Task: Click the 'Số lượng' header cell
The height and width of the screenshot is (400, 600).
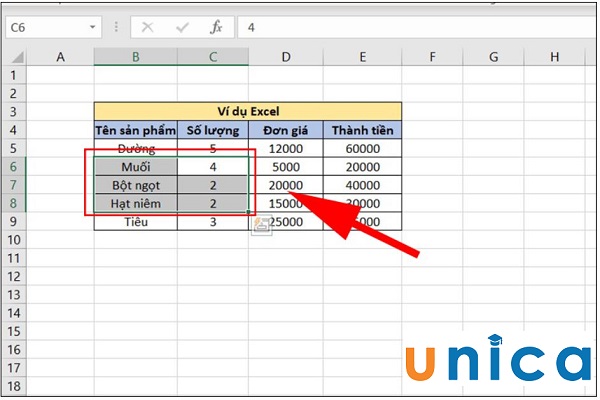Action: [x=213, y=130]
